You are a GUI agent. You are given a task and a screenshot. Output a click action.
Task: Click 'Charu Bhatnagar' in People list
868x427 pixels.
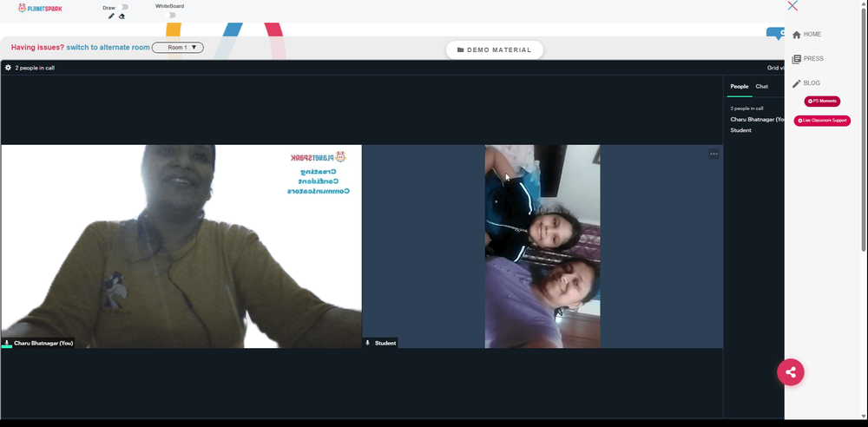click(757, 120)
